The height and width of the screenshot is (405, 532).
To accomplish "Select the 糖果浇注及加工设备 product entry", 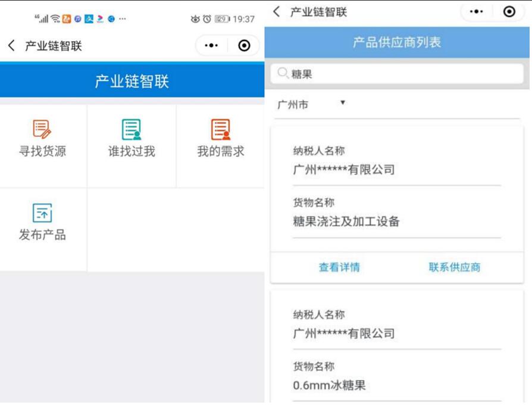I will [346, 222].
